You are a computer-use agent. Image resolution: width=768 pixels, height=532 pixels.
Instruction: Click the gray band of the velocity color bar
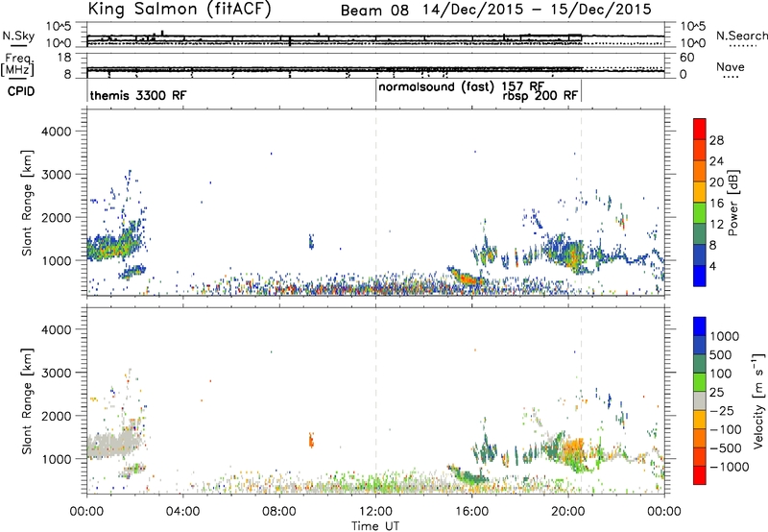click(x=700, y=401)
